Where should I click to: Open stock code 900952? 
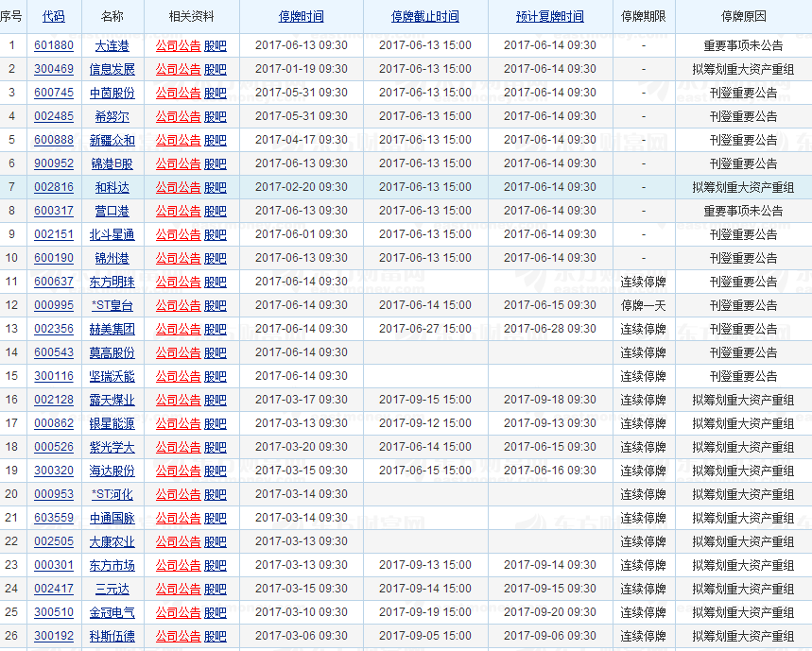(x=54, y=164)
